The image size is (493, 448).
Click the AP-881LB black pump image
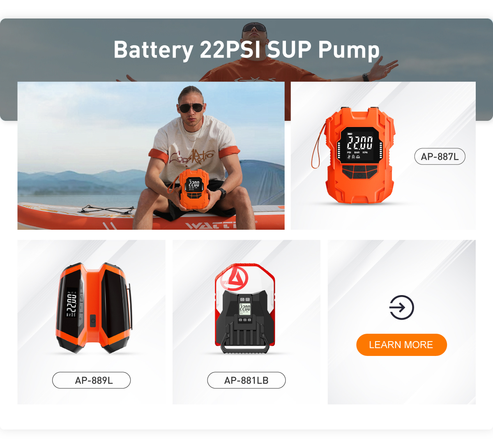(x=245, y=308)
